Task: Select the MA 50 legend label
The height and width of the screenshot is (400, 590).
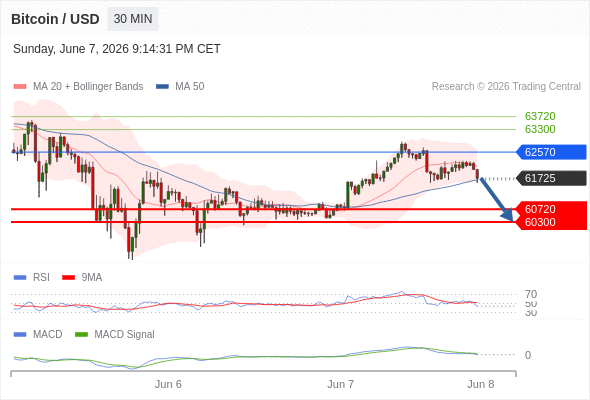Action: tap(190, 87)
